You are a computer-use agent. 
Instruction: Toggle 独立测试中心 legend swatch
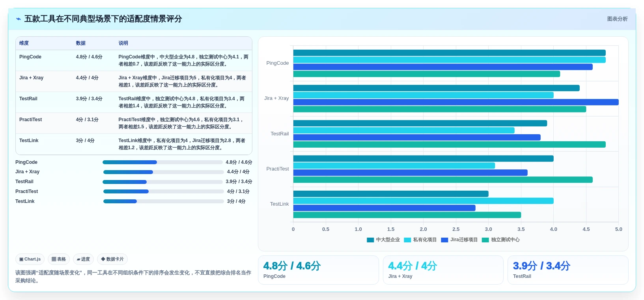(485, 240)
